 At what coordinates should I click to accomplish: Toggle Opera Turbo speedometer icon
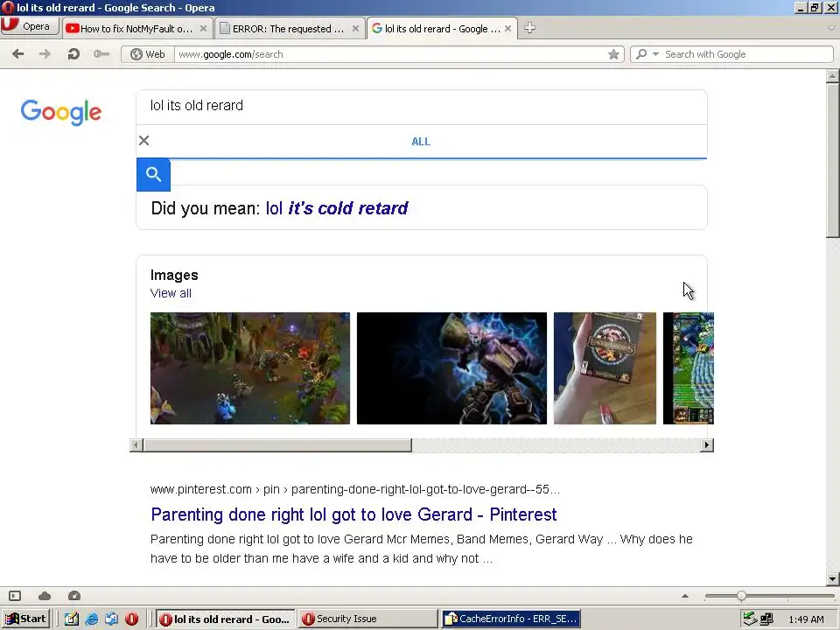[74, 596]
